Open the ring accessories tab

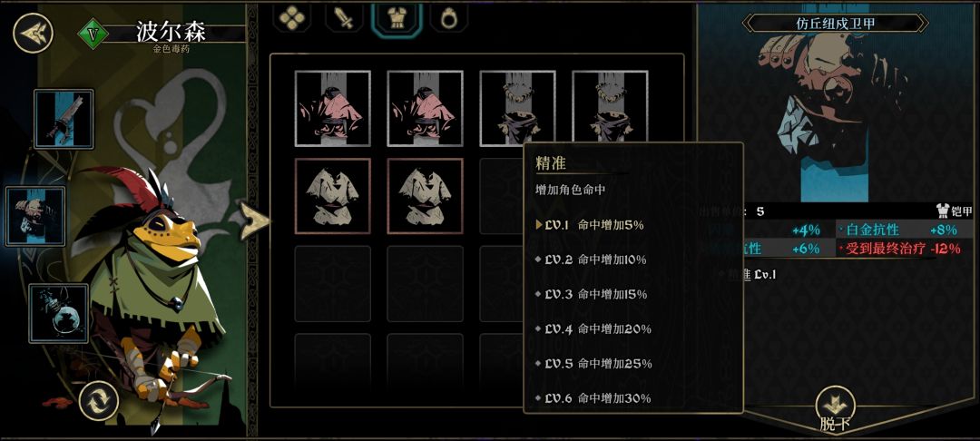pyautogui.click(x=448, y=18)
